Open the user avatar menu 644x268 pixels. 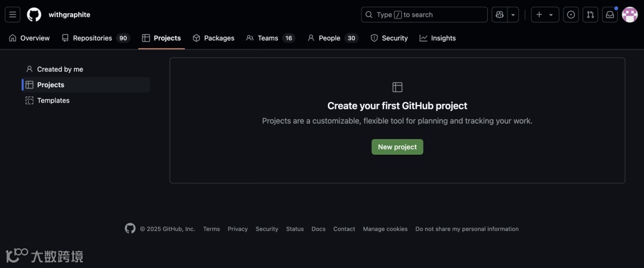pos(630,15)
